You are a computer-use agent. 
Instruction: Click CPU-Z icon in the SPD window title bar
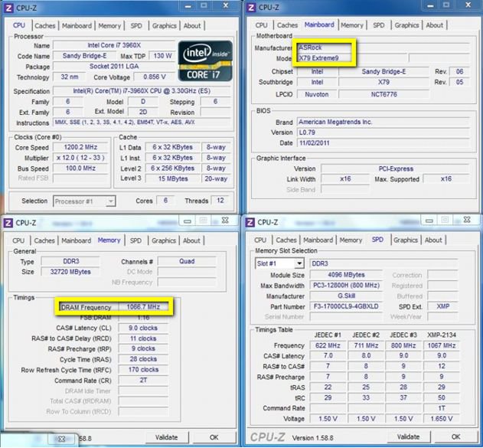click(x=251, y=222)
